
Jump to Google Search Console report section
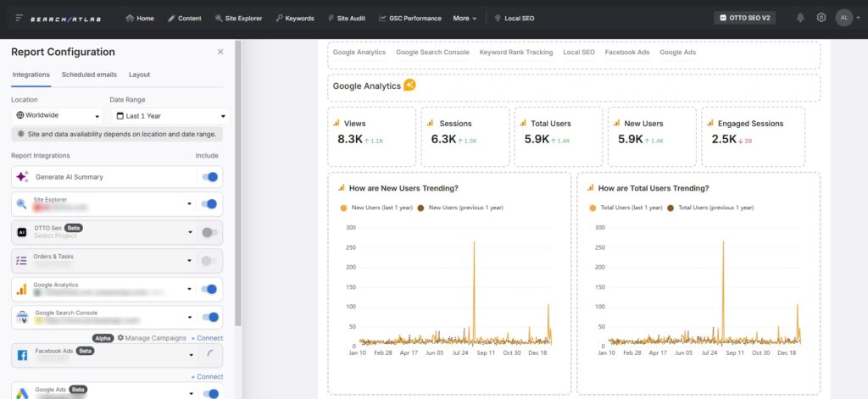pos(432,52)
